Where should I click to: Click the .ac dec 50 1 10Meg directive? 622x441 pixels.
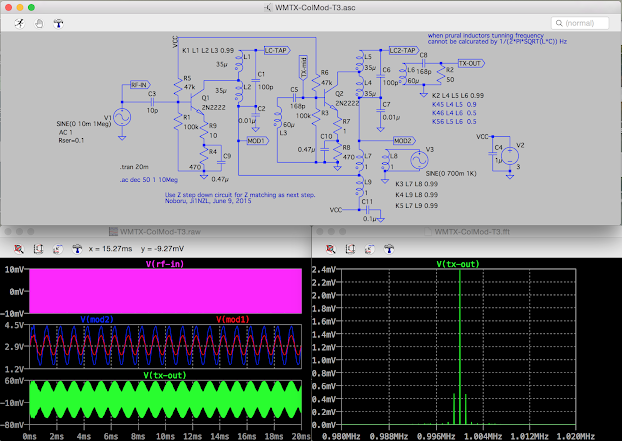coord(149,180)
